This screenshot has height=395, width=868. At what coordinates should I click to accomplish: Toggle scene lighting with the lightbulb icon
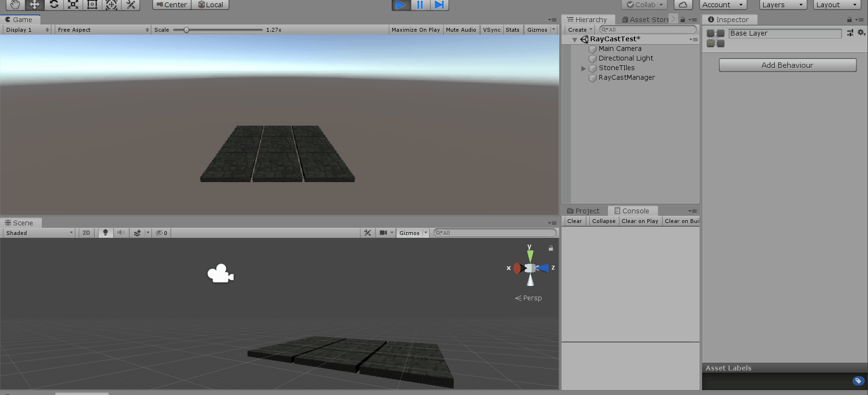105,233
